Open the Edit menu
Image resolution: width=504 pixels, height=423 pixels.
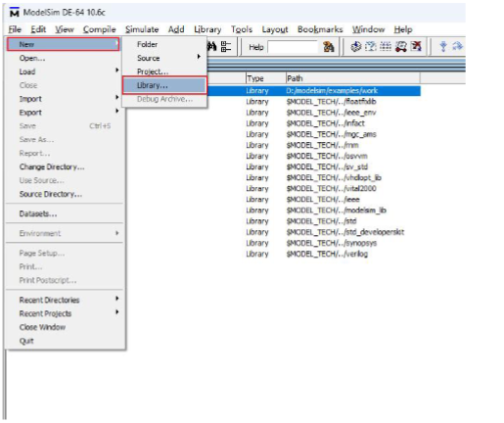coord(38,29)
